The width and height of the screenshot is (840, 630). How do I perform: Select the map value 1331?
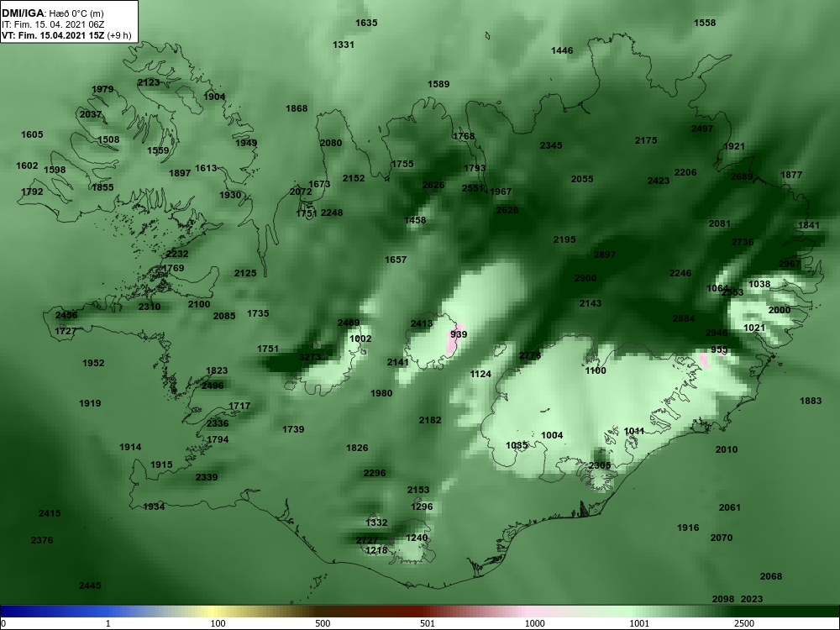(x=344, y=45)
